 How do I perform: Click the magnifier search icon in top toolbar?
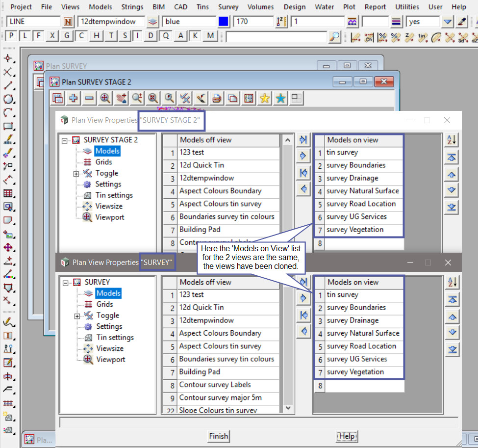click(x=334, y=36)
